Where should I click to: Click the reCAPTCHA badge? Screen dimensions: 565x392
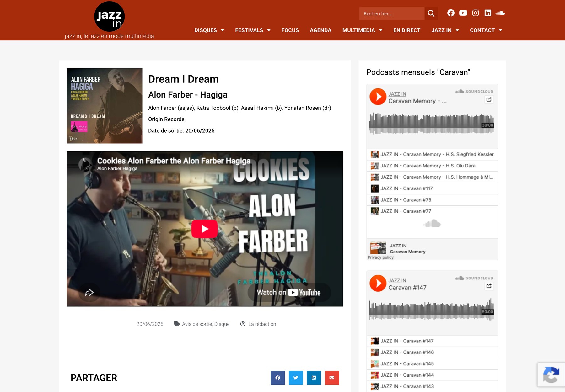coord(551,375)
